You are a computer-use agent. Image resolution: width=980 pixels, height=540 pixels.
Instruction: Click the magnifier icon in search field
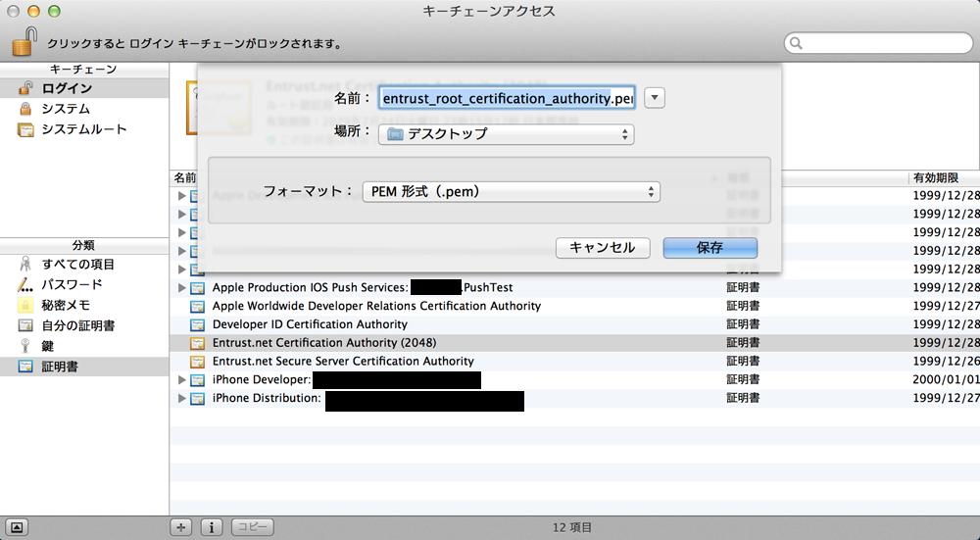pos(796,42)
